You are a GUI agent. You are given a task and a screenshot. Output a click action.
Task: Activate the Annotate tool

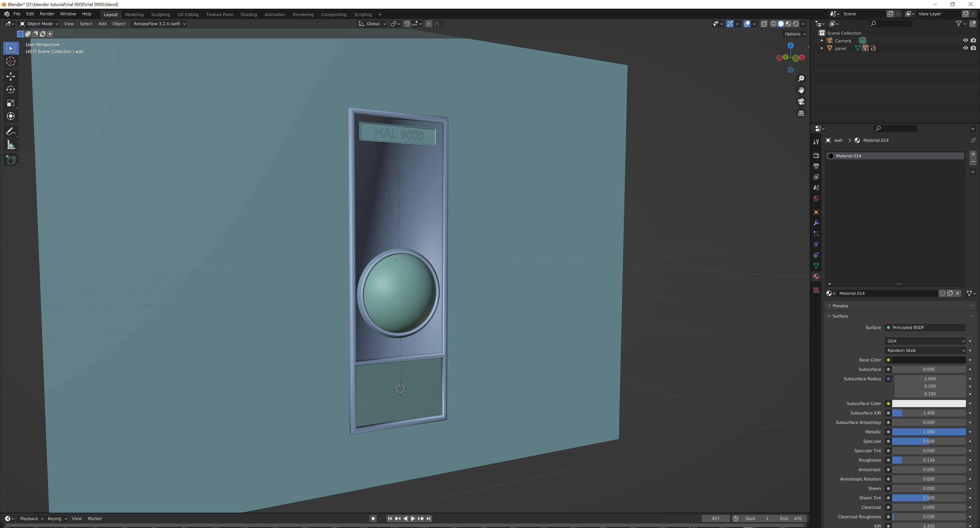[11, 131]
